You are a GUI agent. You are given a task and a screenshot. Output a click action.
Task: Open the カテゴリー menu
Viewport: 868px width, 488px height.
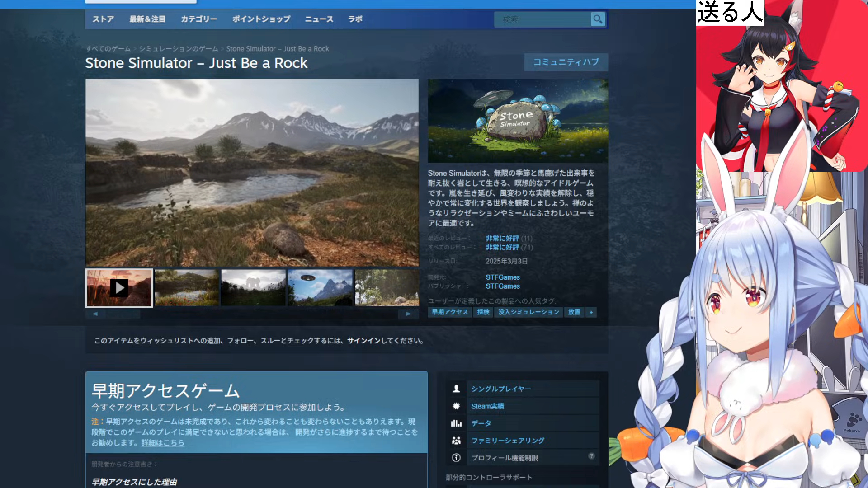(x=199, y=19)
